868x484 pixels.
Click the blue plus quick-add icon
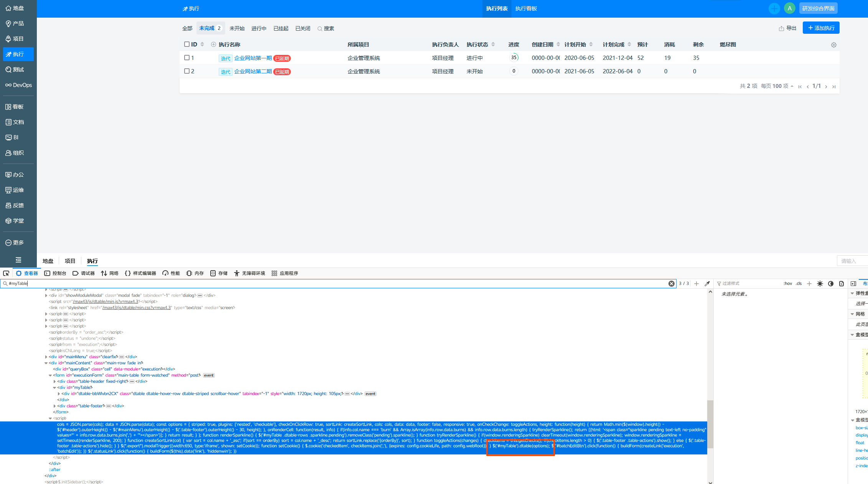(x=774, y=8)
